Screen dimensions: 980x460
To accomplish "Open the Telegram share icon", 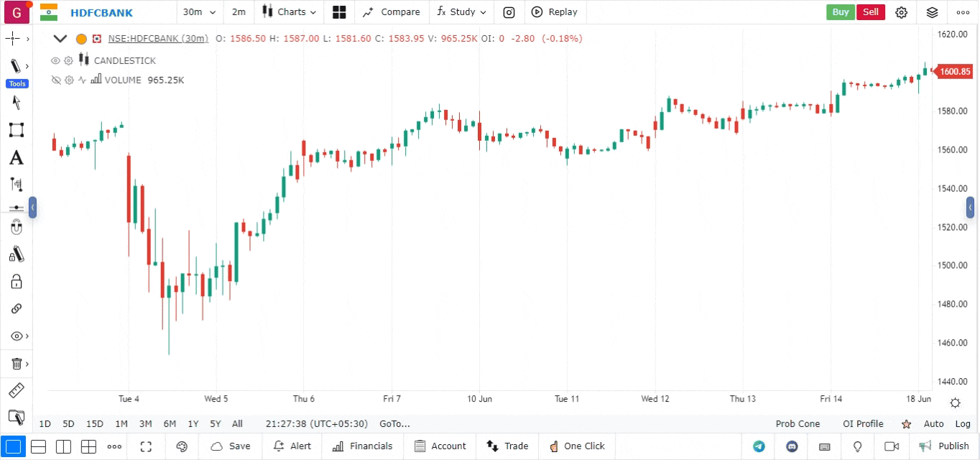I will click(x=759, y=446).
